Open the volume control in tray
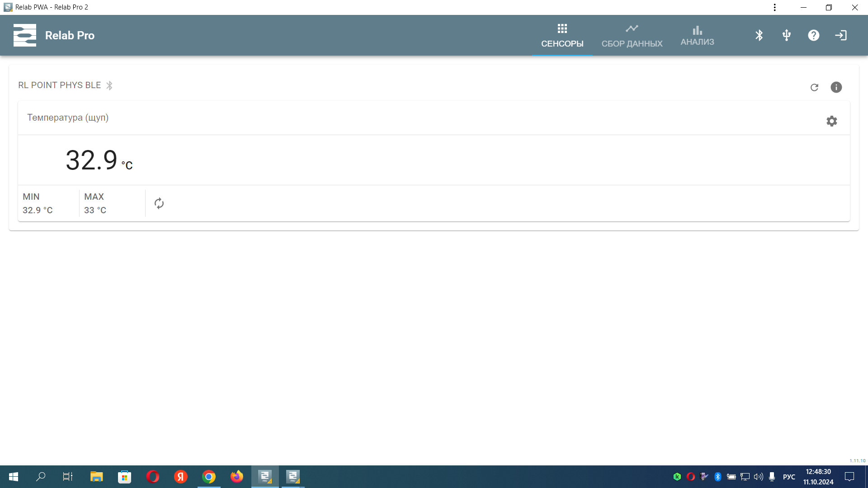Viewport: 868px width, 488px height. pos(759,477)
